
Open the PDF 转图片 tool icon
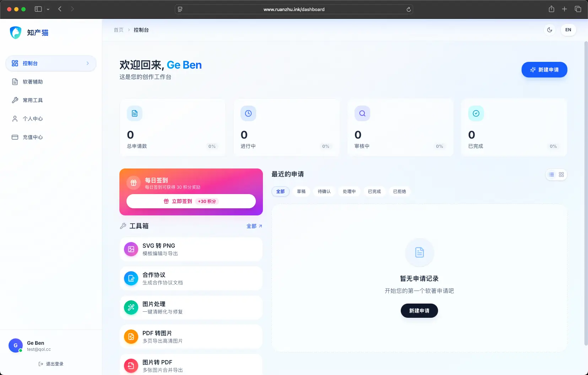pos(131,337)
